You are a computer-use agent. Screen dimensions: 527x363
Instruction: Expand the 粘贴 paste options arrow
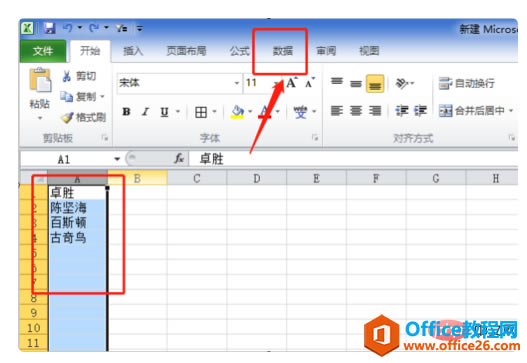[x=40, y=118]
